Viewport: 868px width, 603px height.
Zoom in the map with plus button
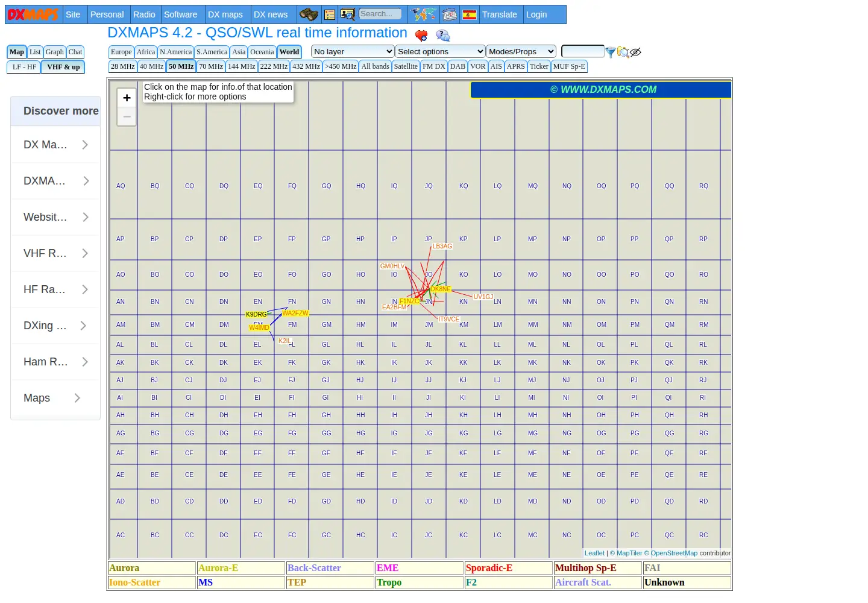(127, 98)
